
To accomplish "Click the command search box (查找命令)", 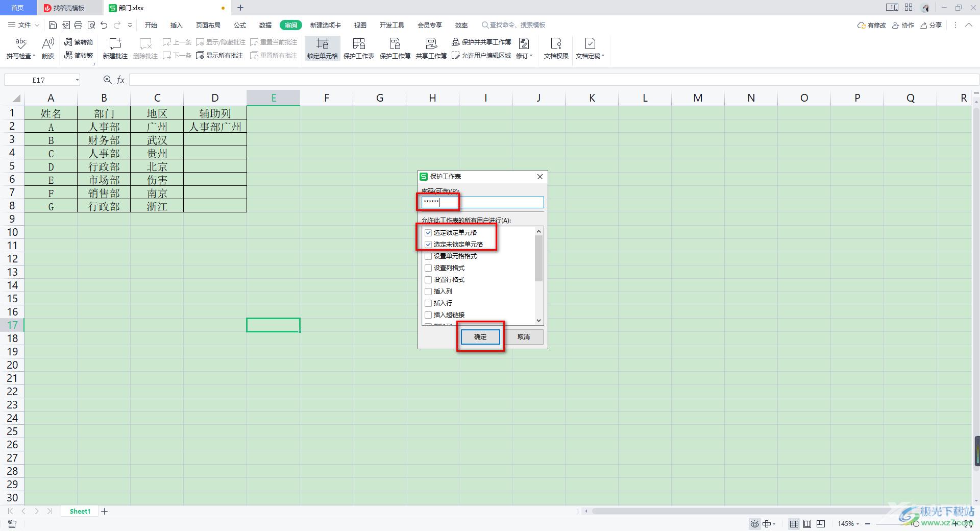I will coord(513,25).
